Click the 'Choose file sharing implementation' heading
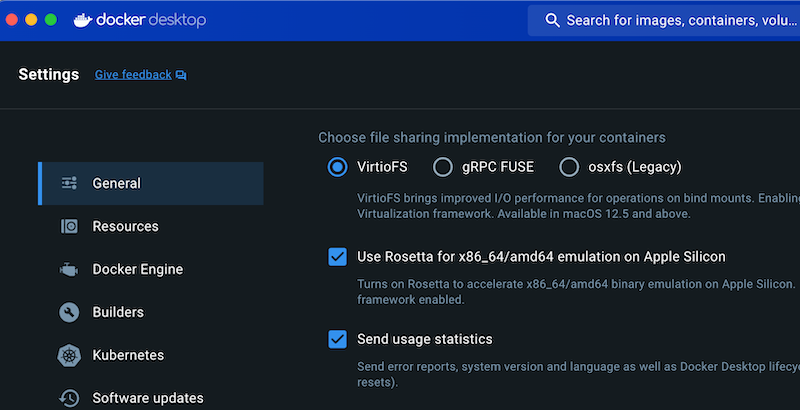The image size is (800, 410). 492,138
